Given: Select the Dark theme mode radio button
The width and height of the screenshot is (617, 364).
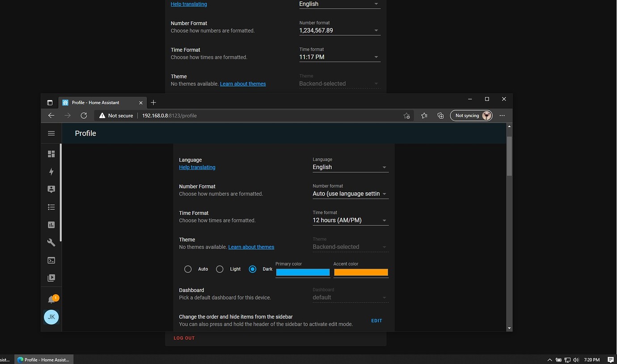Looking at the screenshot, I should click(253, 269).
